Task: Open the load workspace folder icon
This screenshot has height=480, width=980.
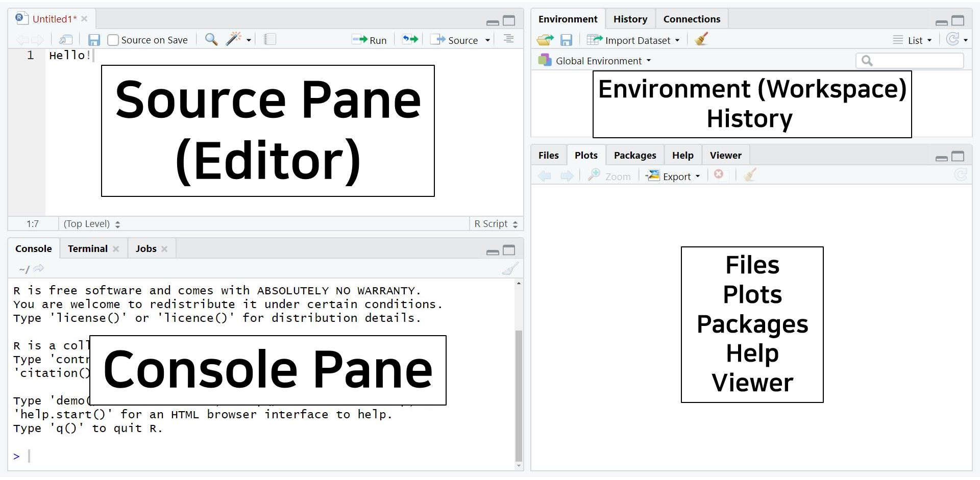Action: pyautogui.click(x=545, y=40)
